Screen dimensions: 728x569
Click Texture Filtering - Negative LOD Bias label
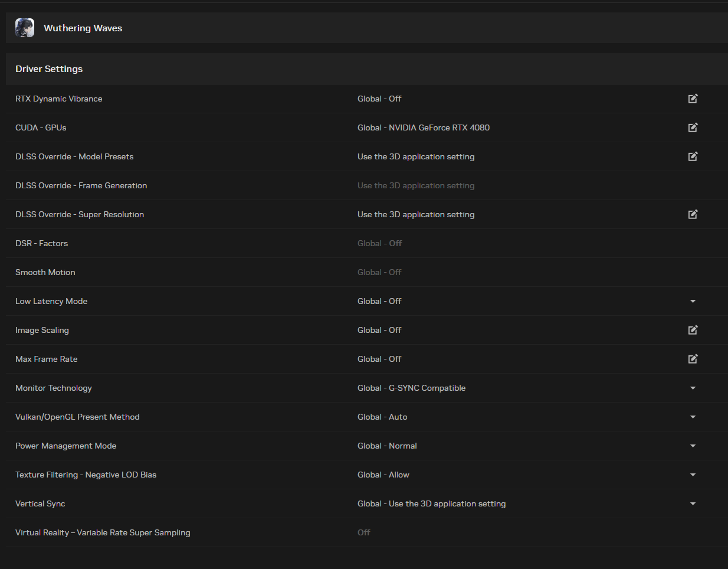[x=86, y=475]
